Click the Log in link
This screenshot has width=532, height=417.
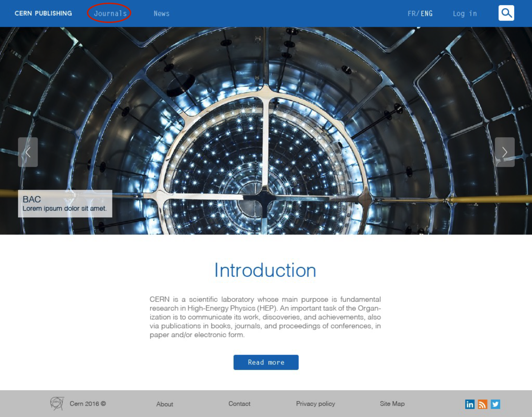(465, 13)
